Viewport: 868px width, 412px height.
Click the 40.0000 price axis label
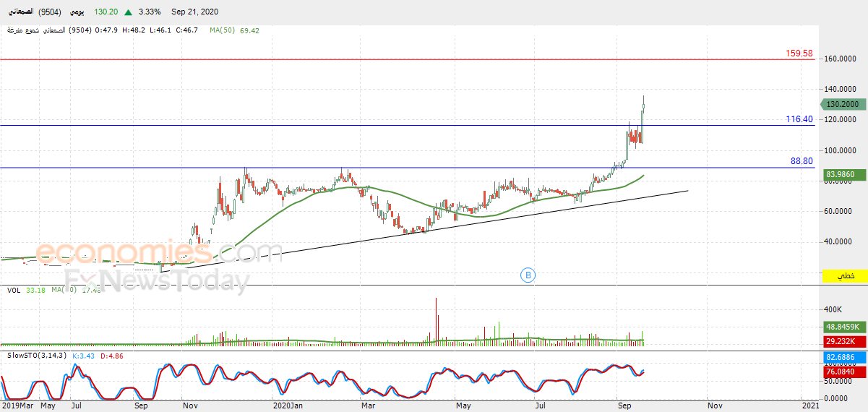click(840, 241)
